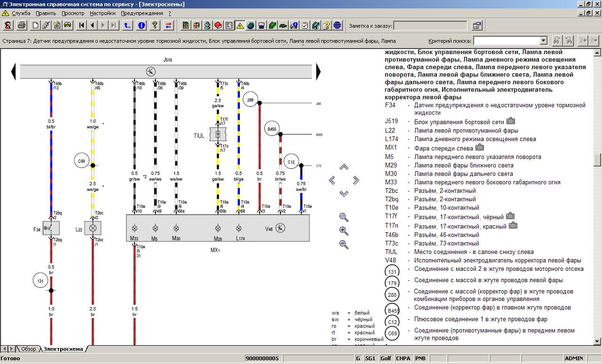Click the Заметка к заказу input field
Screen dimensions: 602x364
430,25
